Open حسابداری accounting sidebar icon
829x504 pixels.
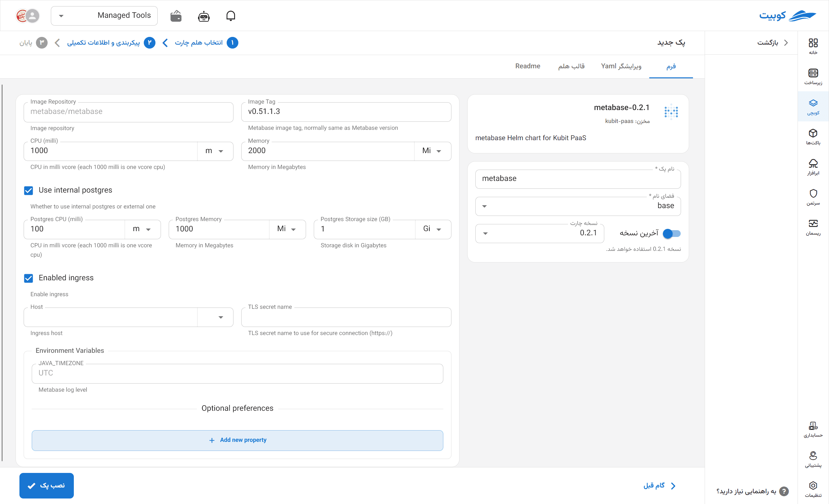(x=813, y=429)
